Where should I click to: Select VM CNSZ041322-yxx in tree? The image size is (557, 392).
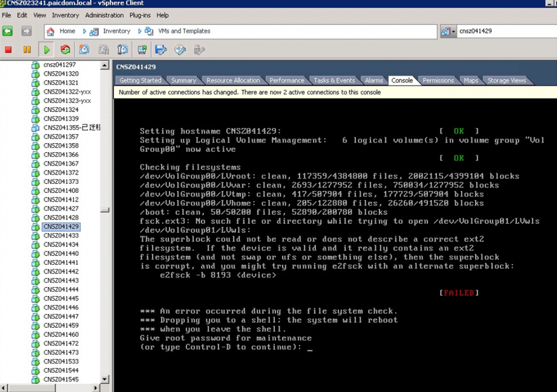67,91
